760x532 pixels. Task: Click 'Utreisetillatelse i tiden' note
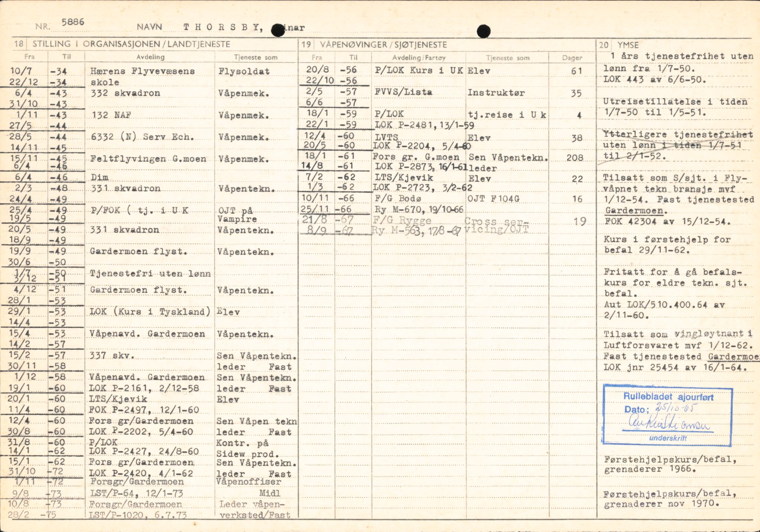point(675,102)
